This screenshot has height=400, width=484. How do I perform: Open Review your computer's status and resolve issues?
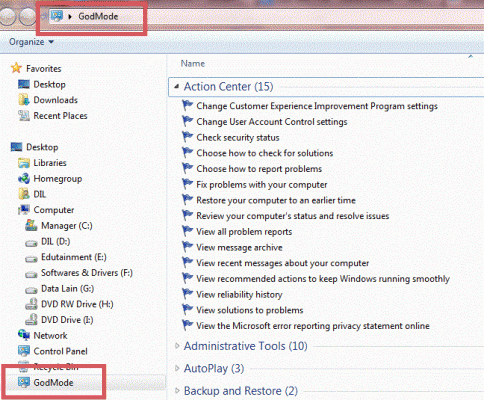point(293,216)
